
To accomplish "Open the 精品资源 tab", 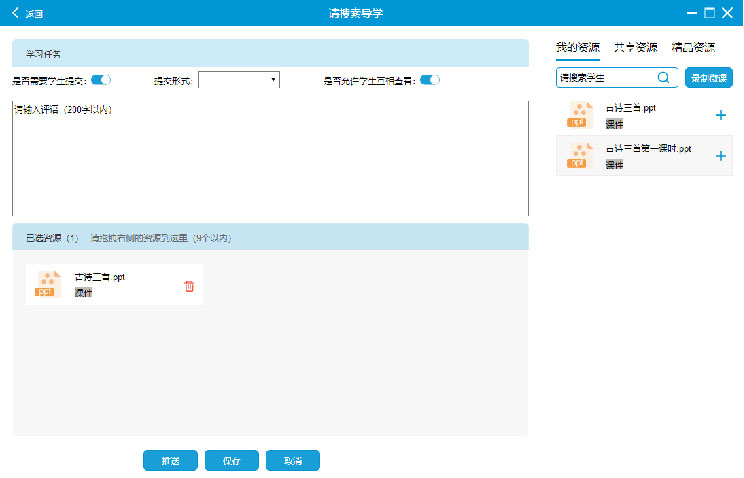I will click(x=693, y=47).
